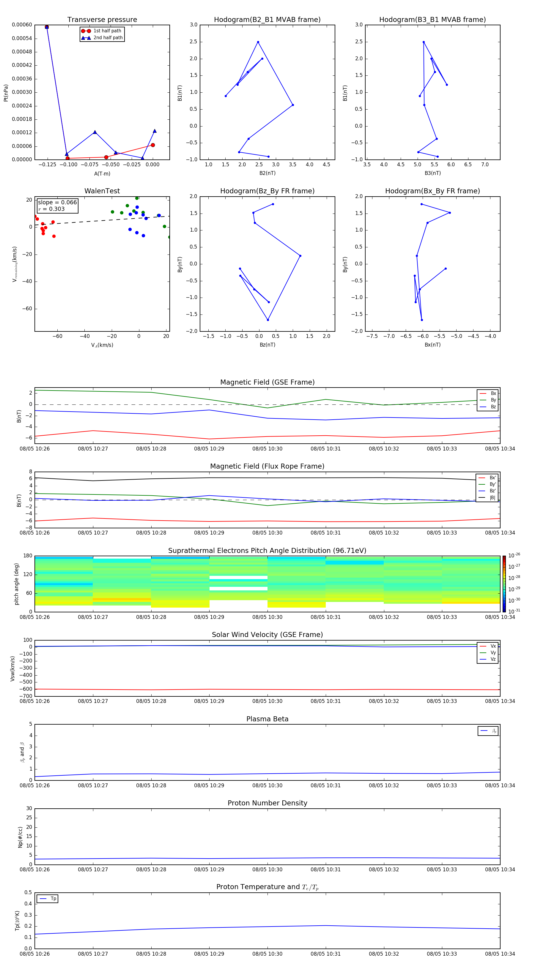Click the "B2(nT)" x-axis label
The width and height of the screenshot is (535, 980).
[267, 173]
